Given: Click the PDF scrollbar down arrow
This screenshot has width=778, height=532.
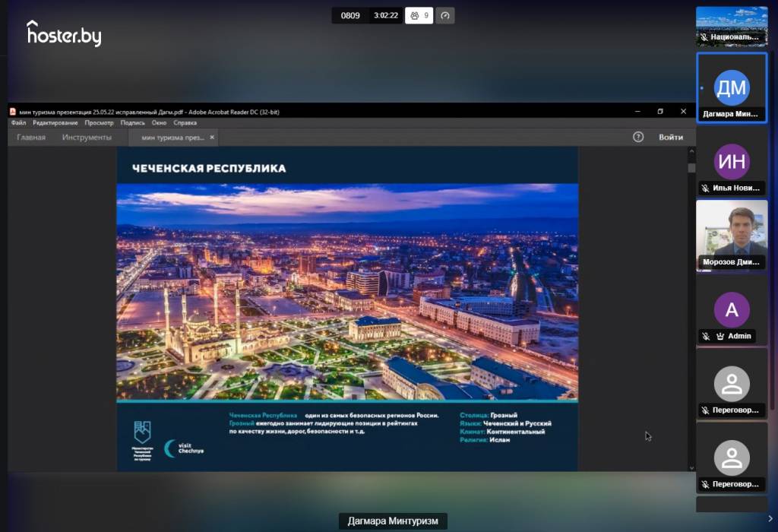Looking at the screenshot, I should click(x=691, y=467).
